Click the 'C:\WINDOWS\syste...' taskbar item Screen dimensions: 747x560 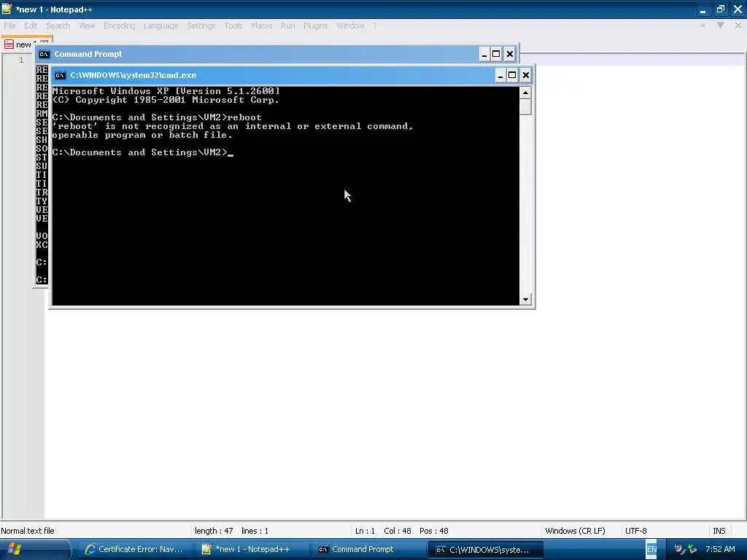485,550
